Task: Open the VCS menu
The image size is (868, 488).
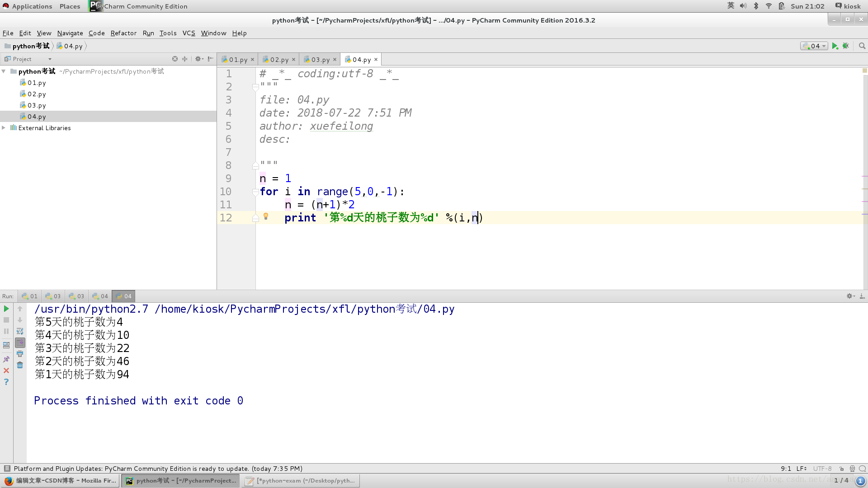Action: (189, 33)
